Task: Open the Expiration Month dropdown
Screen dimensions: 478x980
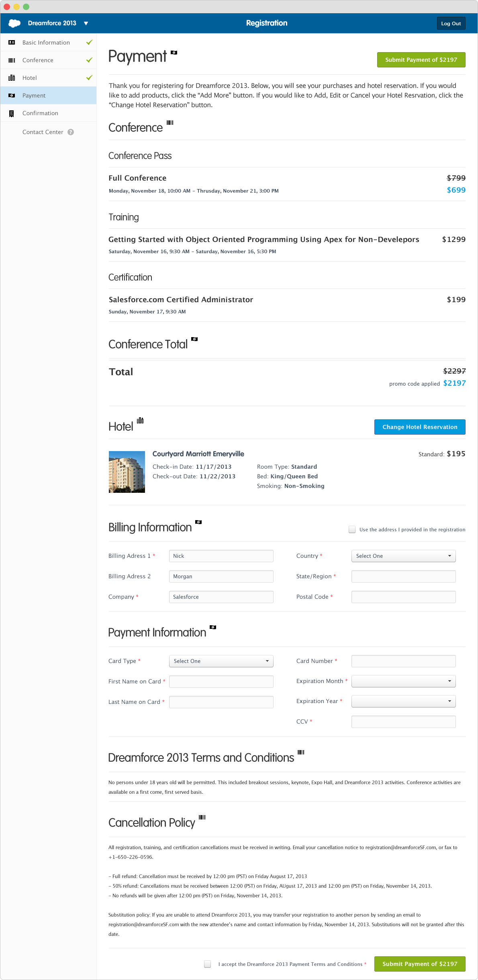Action: (403, 681)
